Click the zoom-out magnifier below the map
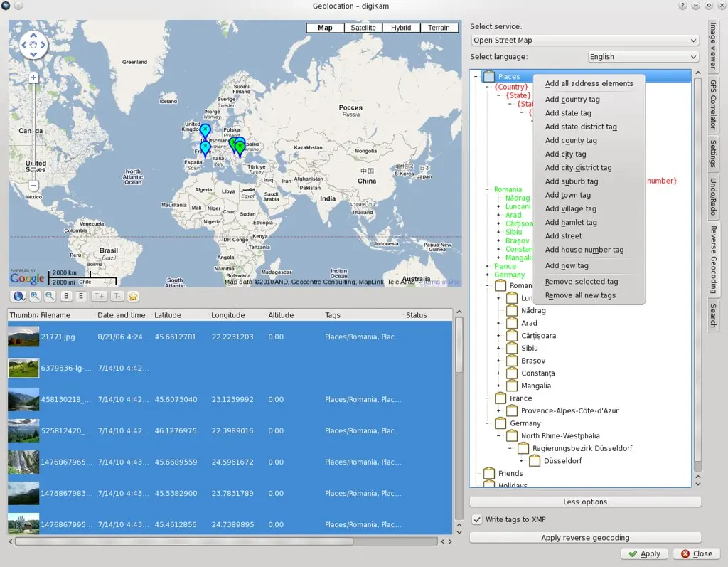Image resolution: width=728 pixels, height=567 pixels. pyautogui.click(x=50, y=296)
